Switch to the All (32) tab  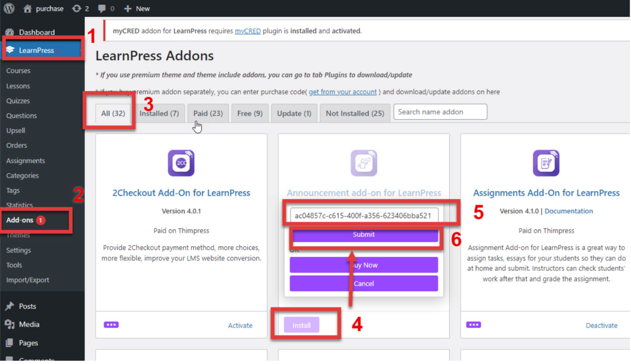[x=113, y=113]
